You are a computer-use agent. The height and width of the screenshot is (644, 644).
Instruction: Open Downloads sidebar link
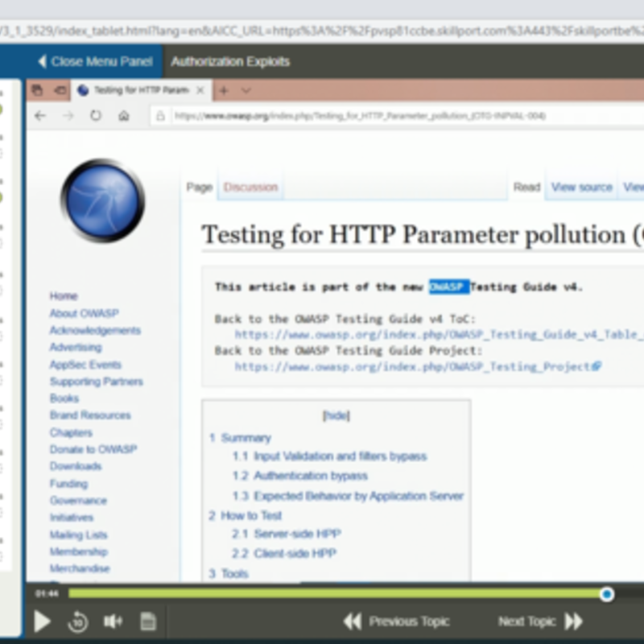(76, 466)
